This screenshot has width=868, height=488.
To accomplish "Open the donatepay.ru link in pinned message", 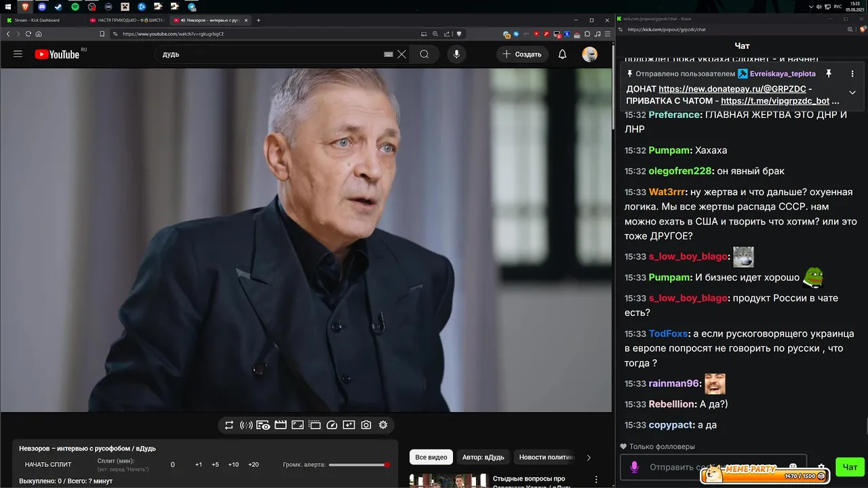I will tap(732, 89).
